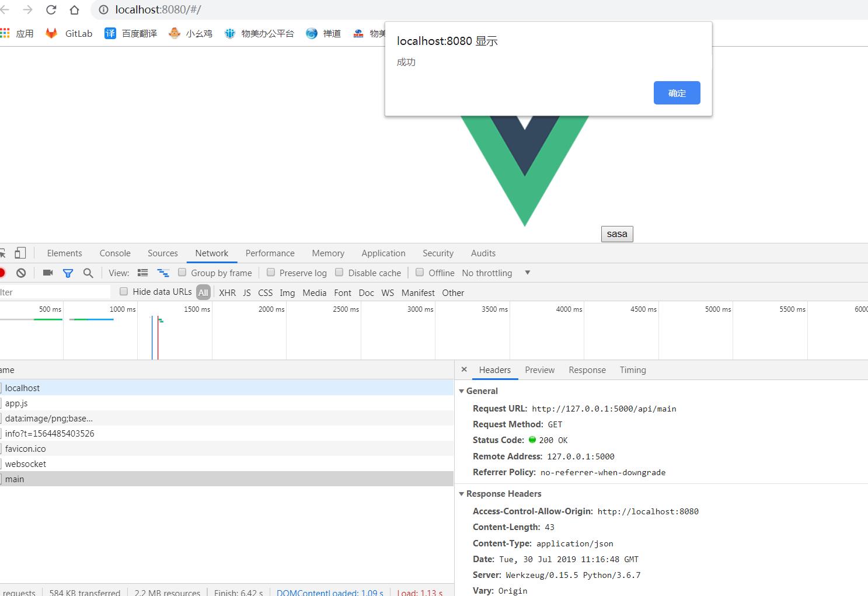
Task: Select the localhost request row
Action: point(226,388)
